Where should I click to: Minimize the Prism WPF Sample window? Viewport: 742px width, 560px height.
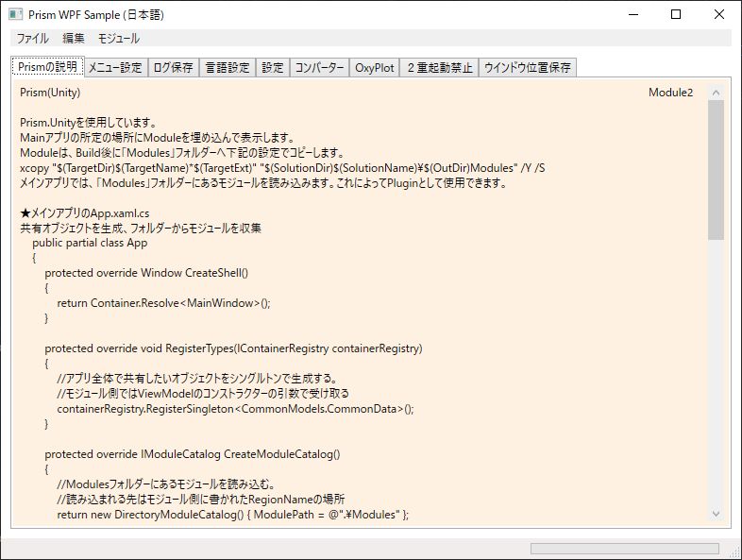tap(633, 15)
